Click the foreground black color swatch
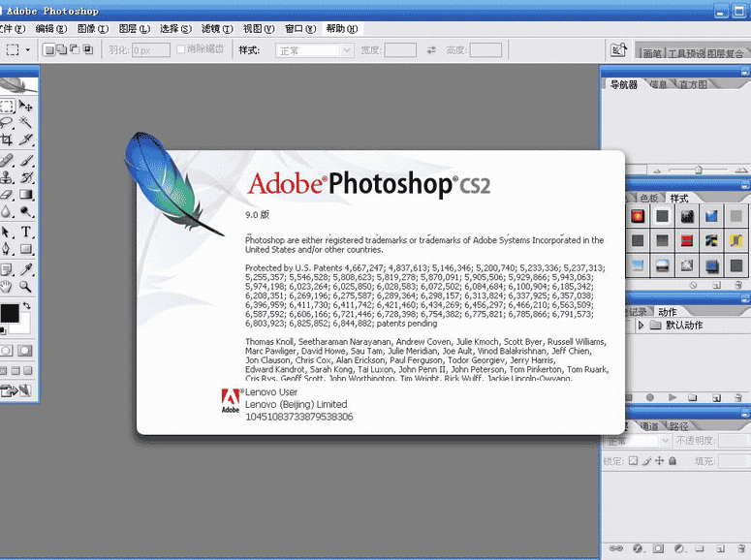 [9, 312]
